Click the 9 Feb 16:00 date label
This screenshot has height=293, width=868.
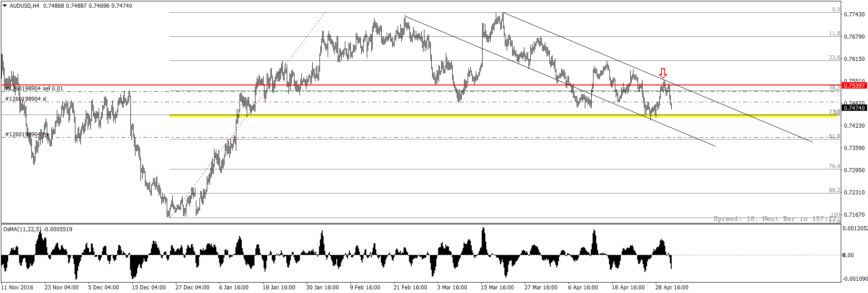point(365,288)
